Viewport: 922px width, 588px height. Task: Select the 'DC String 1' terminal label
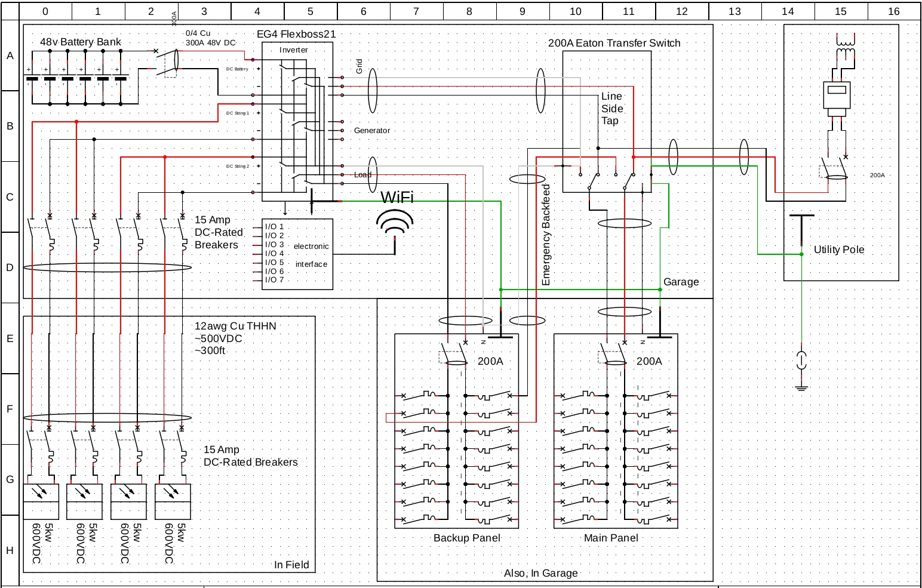[237, 113]
